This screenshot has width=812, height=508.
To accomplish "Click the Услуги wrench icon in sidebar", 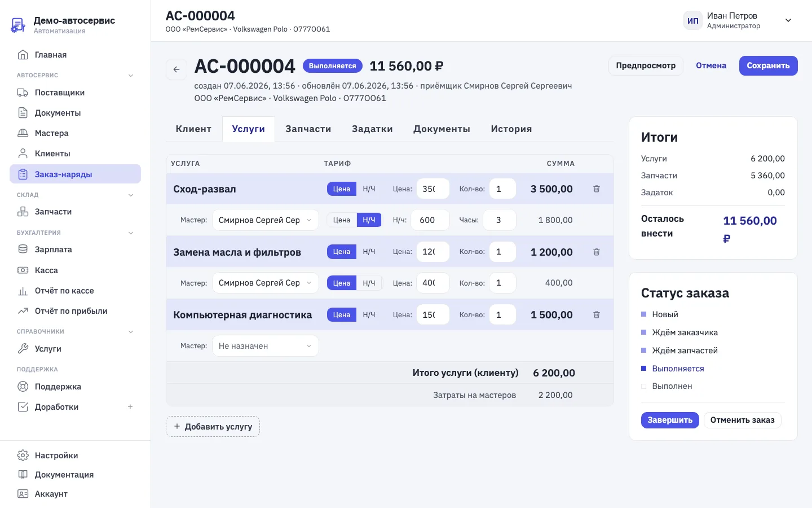I will click(x=23, y=349).
